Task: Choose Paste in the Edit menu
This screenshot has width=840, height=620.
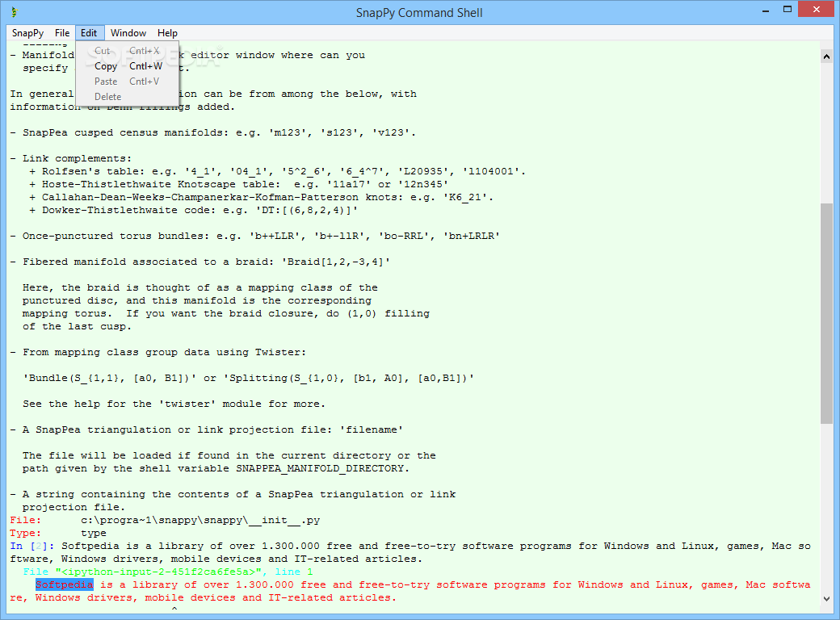Action: 128,82
